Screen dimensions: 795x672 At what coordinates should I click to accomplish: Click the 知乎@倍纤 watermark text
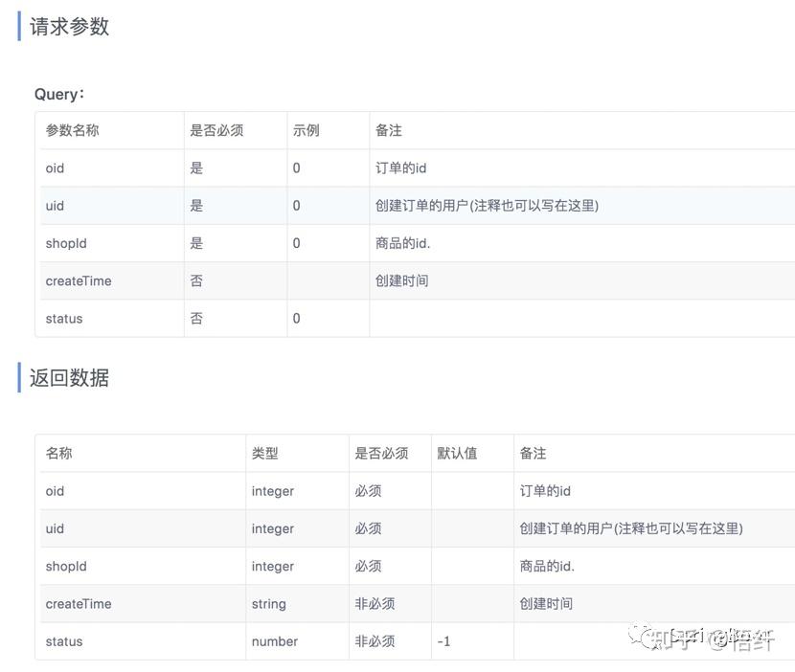714,640
